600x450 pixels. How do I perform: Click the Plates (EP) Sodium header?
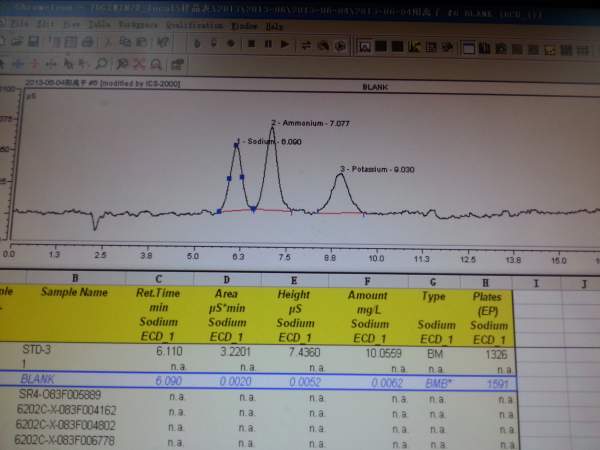[488, 318]
